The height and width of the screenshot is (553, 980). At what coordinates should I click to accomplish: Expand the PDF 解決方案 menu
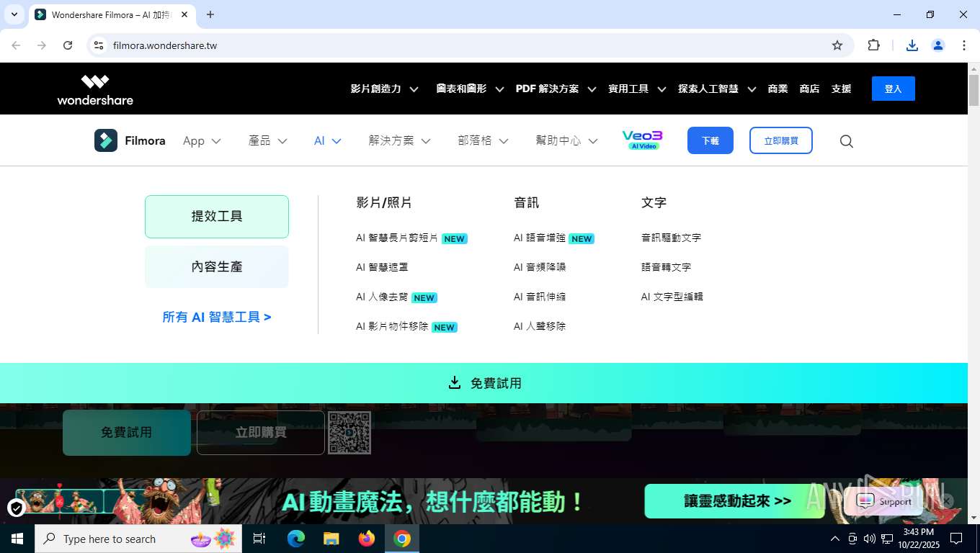pyautogui.click(x=556, y=89)
